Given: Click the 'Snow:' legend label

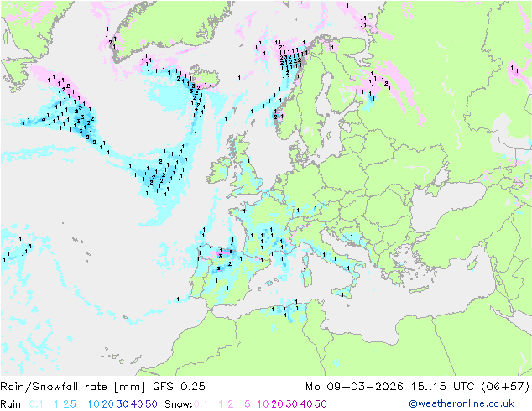Looking at the screenshot, I should pyautogui.click(x=179, y=404).
